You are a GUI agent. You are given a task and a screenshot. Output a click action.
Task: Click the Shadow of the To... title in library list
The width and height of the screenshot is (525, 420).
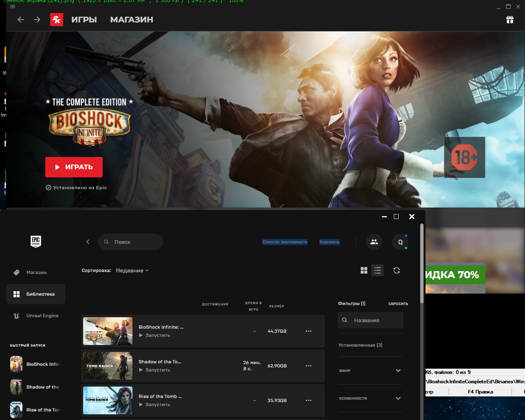160,362
